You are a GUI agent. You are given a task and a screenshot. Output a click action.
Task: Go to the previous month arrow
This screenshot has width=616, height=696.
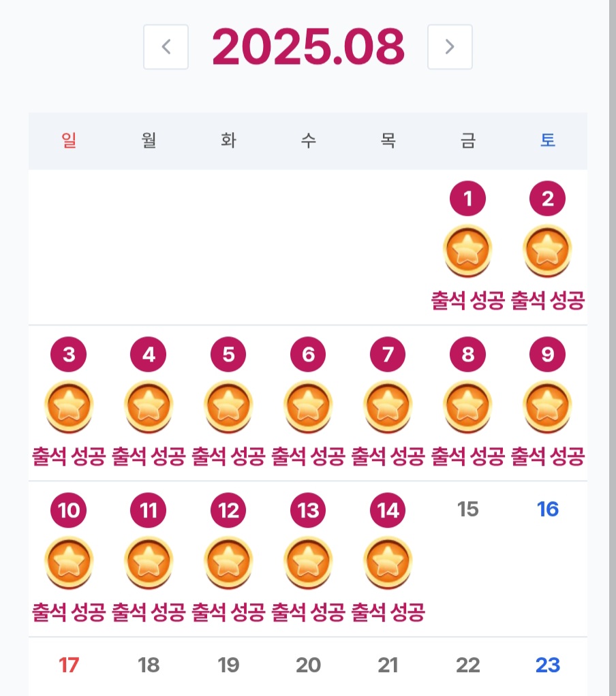(x=166, y=47)
